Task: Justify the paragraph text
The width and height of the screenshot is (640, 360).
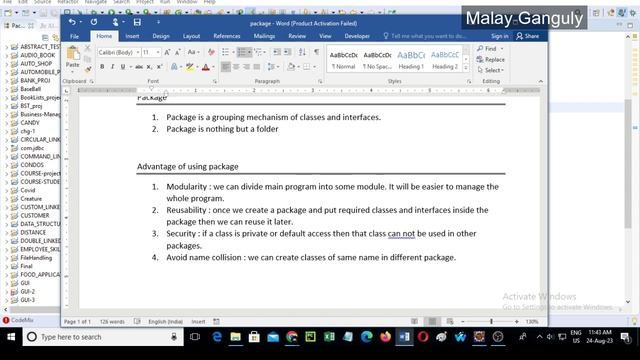Action: (x=257, y=67)
